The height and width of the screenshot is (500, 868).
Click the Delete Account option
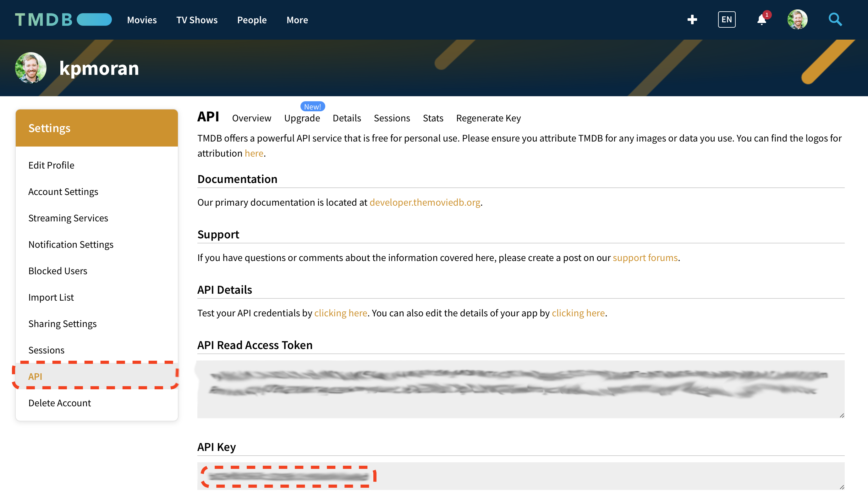[59, 403]
